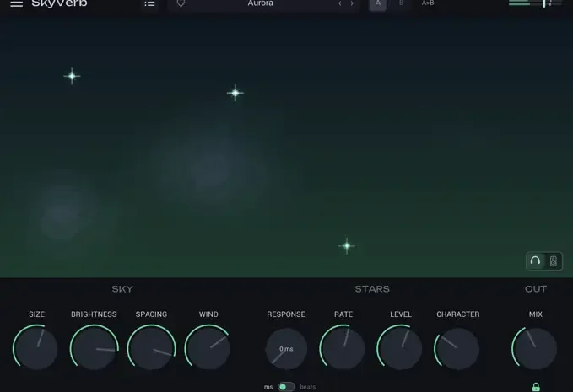Click the LEVEL knob
The height and width of the screenshot is (392, 573).
[x=400, y=347]
